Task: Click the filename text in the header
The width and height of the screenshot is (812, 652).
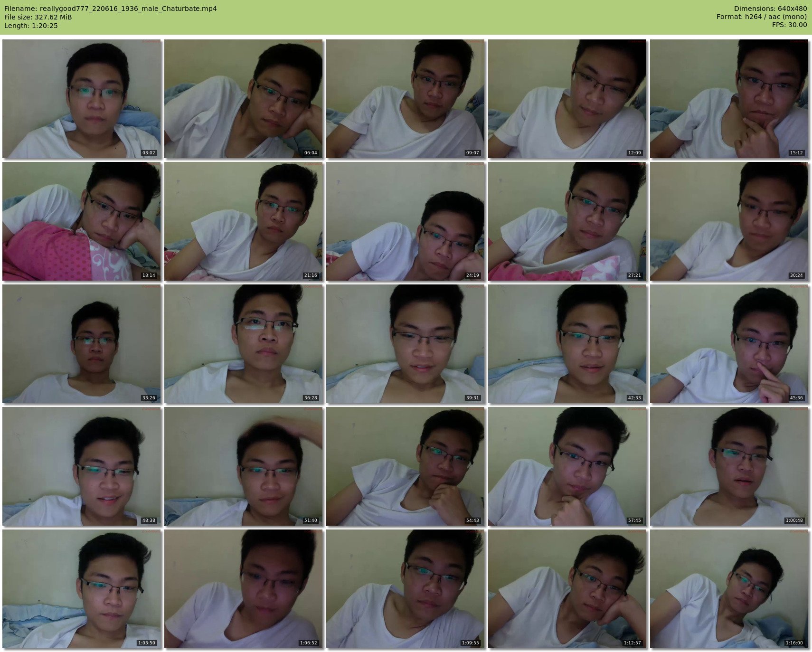Action: (110, 9)
